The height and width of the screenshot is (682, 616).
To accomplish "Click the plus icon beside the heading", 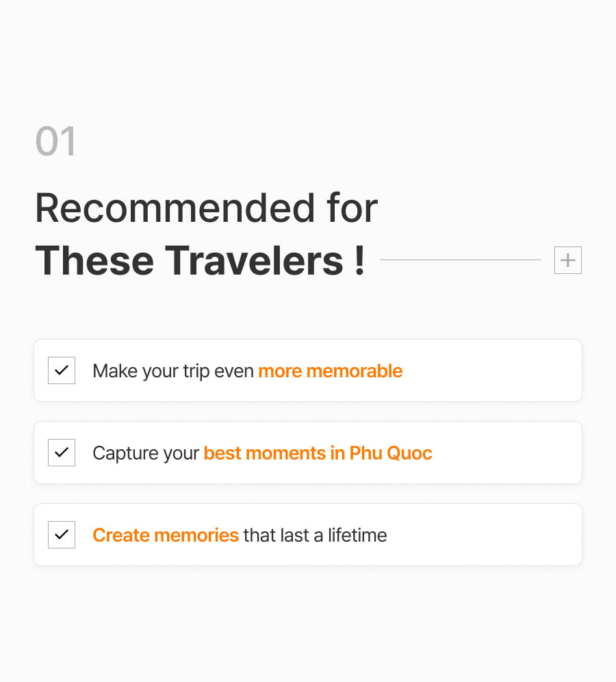I will (x=567, y=260).
